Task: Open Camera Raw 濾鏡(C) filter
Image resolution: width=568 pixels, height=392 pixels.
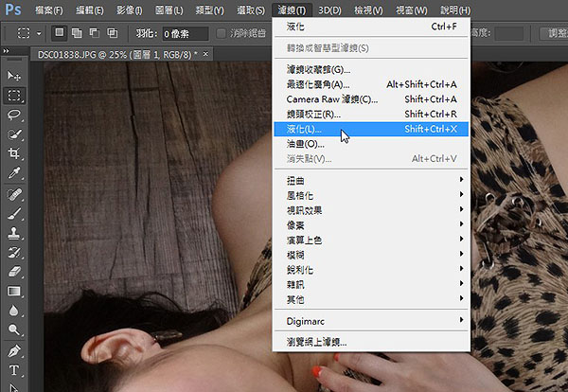Action: (x=371, y=99)
